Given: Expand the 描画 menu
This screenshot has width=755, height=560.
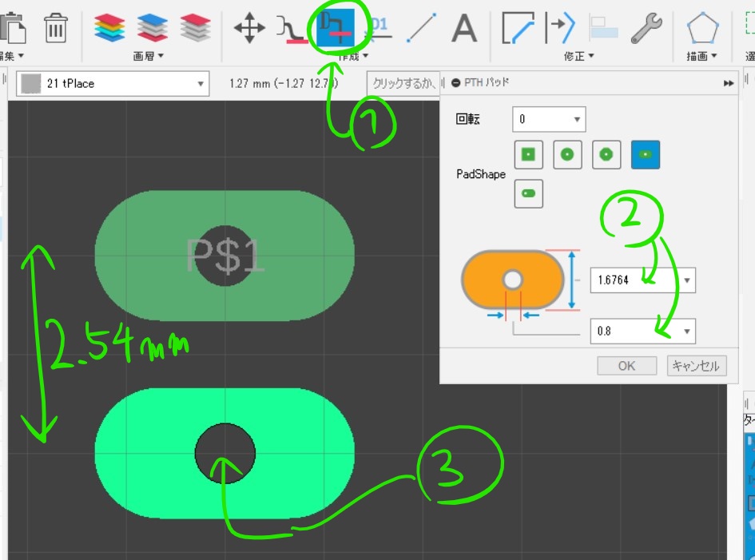Looking at the screenshot, I should coord(702,57).
